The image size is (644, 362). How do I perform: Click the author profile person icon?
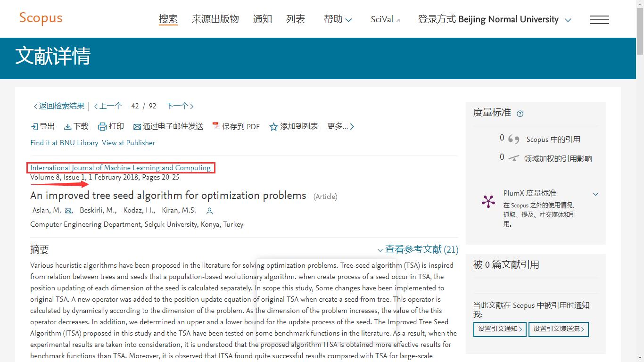tap(210, 211)
